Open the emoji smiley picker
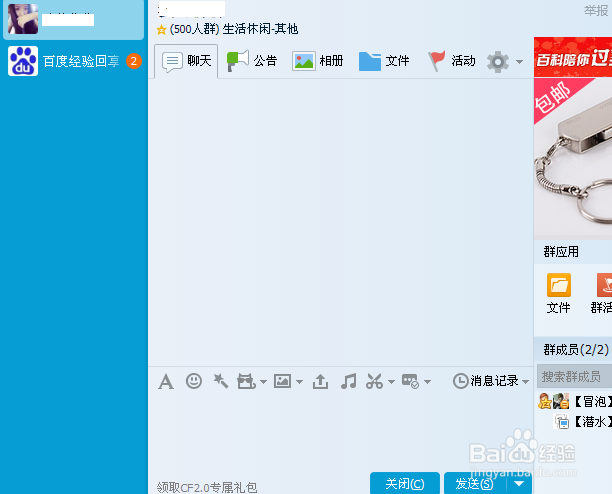 click(194, 381)
